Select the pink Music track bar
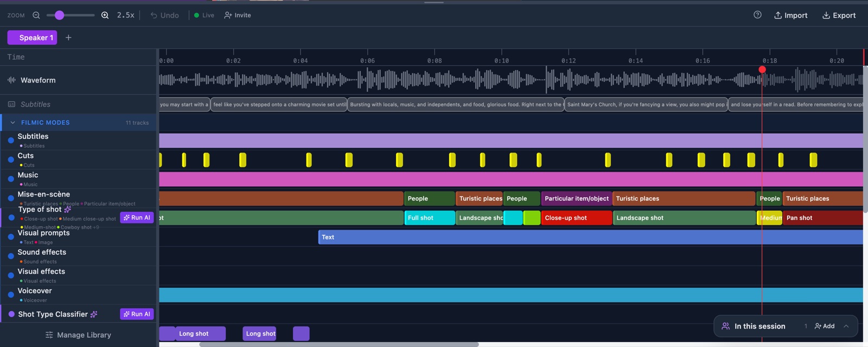 point(511,179)
